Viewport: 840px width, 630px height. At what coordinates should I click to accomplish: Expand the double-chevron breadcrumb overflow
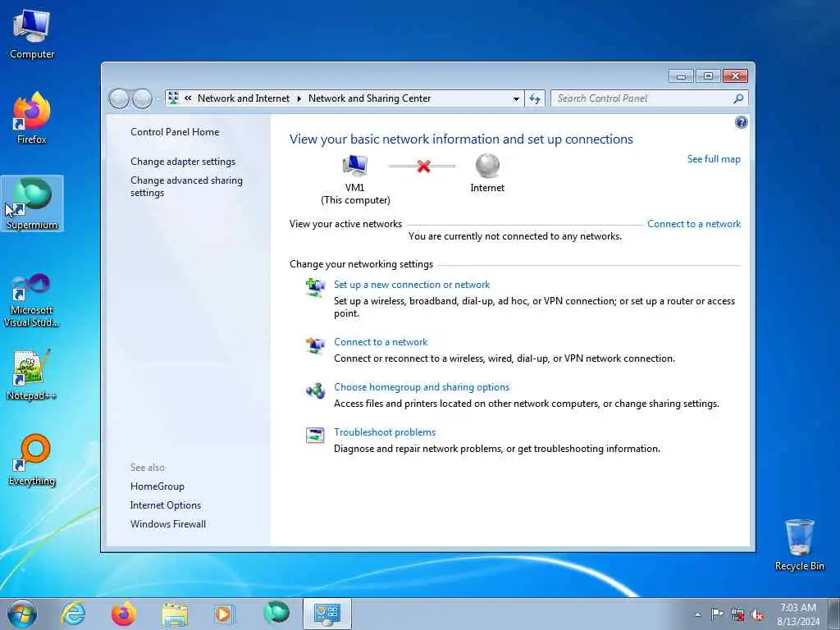click(x=188, y=98)
